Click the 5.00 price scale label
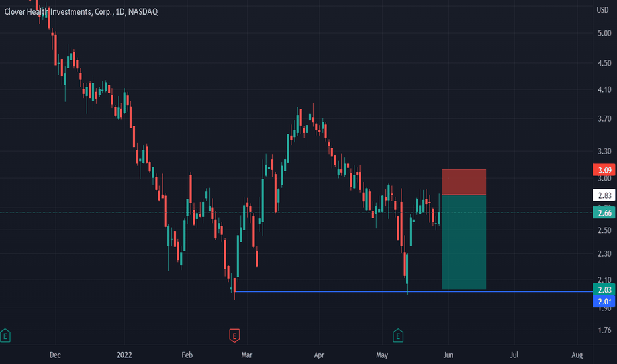The height and width of the screenshot is (364, 617). click(x=604, y=34)
